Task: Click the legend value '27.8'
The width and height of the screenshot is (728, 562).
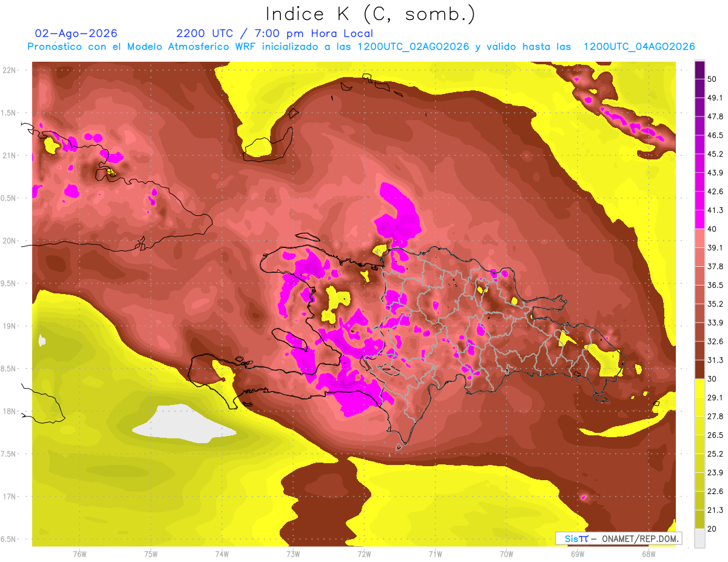Action: (715, 416)
